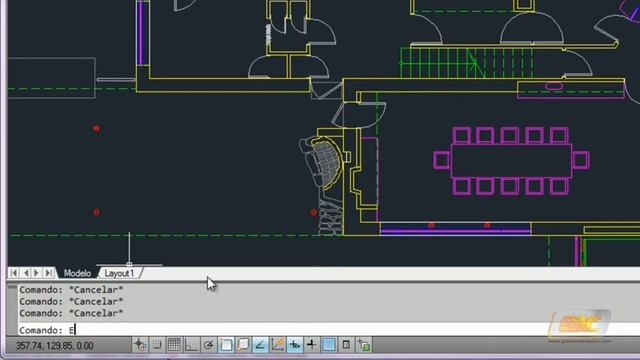Toggle Dynamic Input button

(x=294, y=345)
